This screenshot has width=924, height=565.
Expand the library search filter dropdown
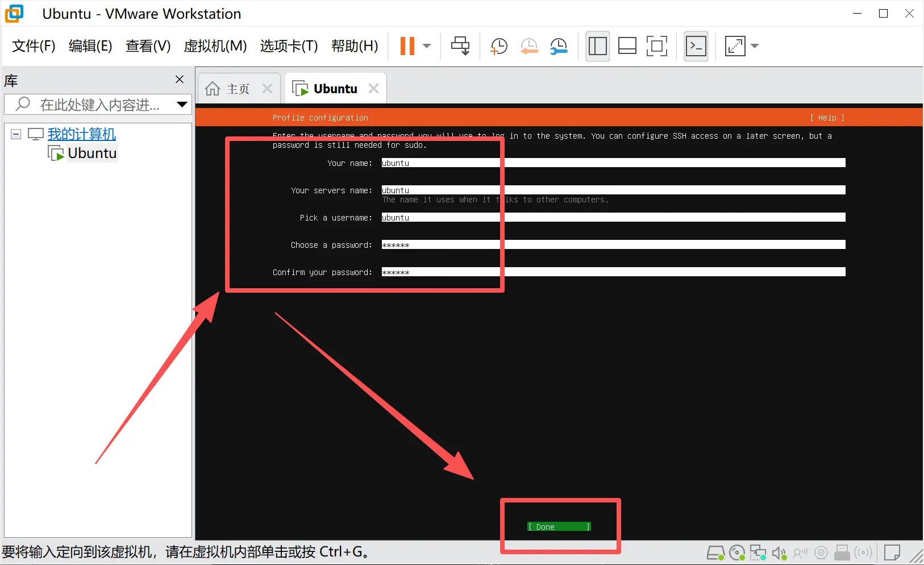pos(182,105)
